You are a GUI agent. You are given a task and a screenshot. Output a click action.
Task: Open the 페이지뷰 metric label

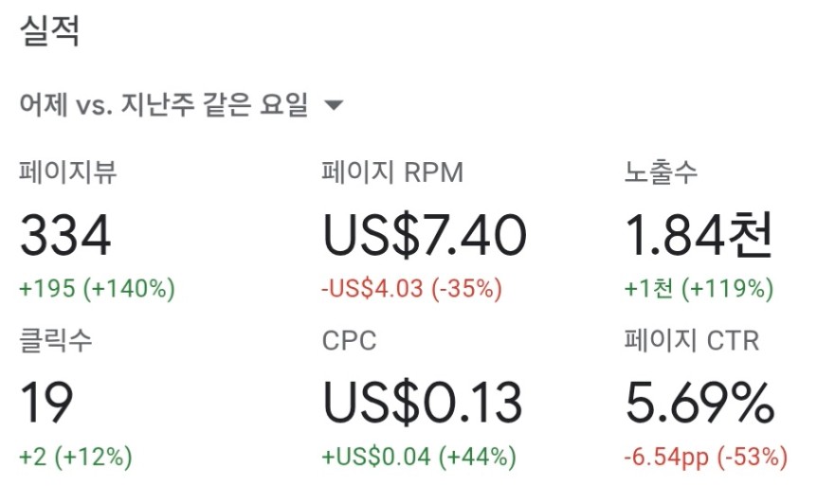tap(68, 172)
